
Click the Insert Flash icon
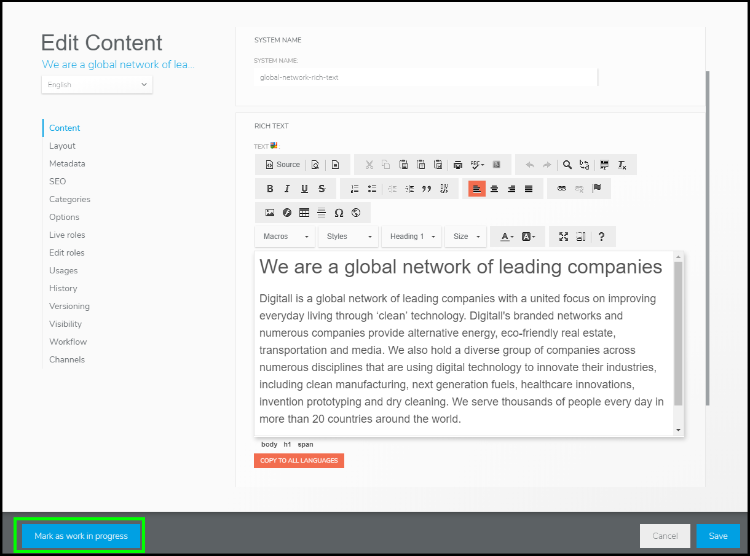(287, 212)
